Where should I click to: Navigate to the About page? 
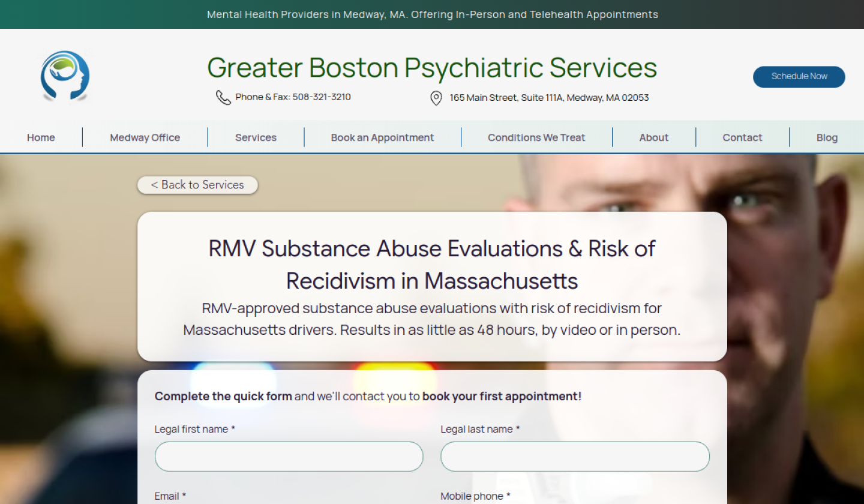coord(654,137)
